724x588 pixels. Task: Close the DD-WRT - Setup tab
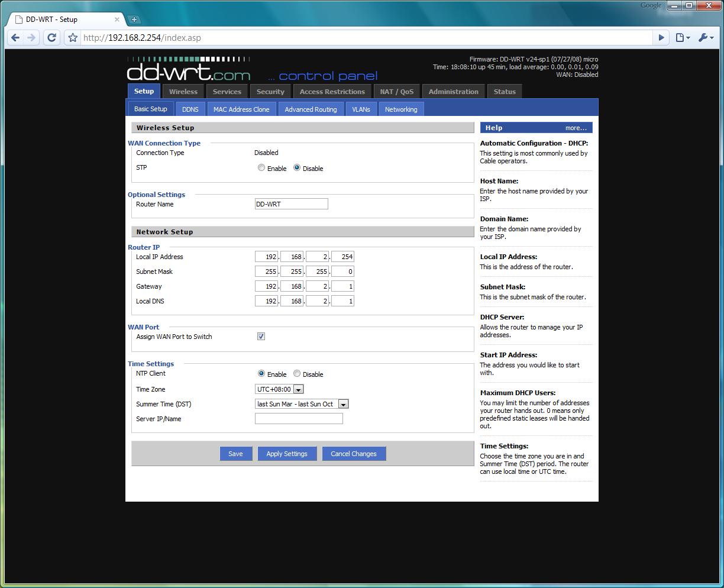117,20
